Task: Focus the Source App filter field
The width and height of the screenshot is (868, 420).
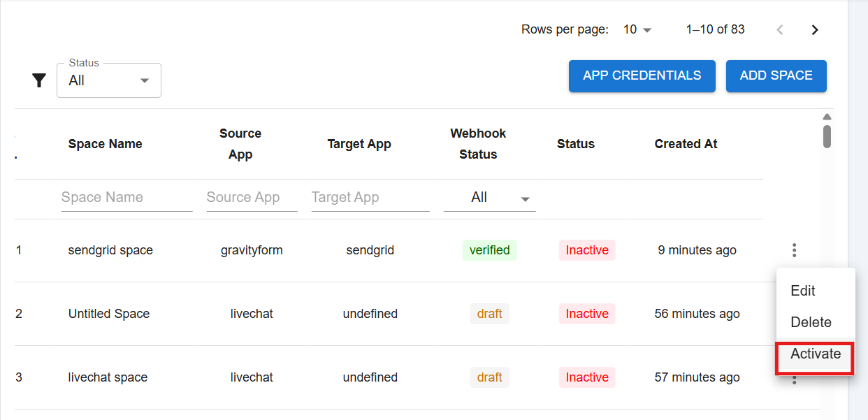Action: coord(252,198)
